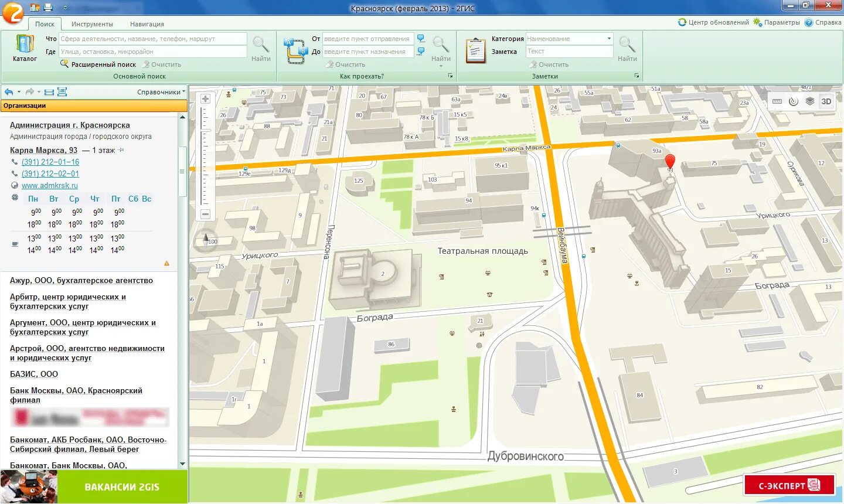Viewport: 844px width, 504px height.
Task: Select the ruler measurement tool
Action: 777,101
